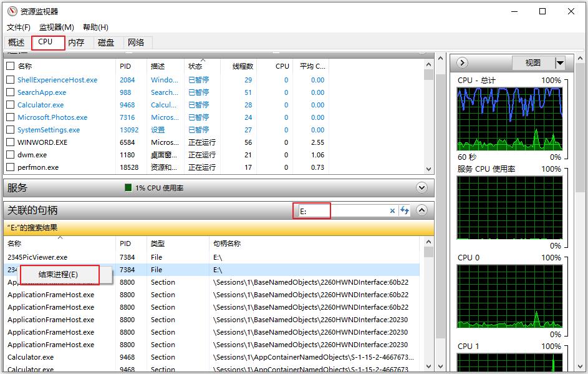Choose 结束进程(E) from context menu
This screenshot has height=374, width=588.
(x=59, y=275)
